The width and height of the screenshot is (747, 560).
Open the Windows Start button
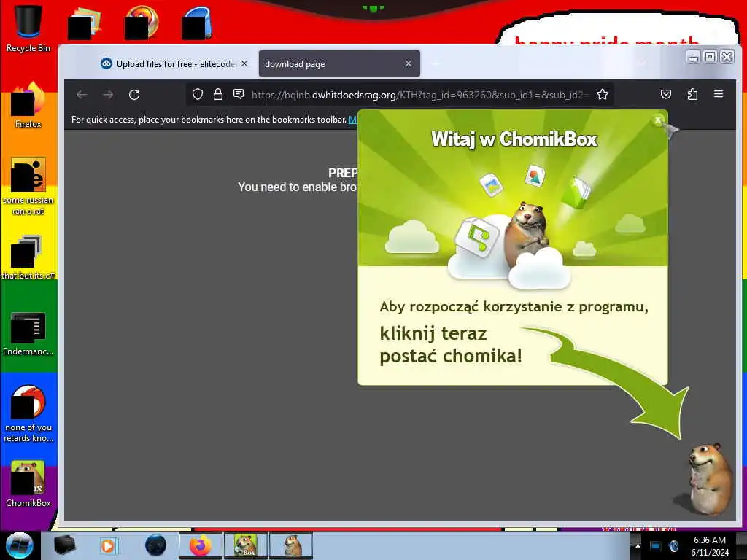click(x=19, y=545)
